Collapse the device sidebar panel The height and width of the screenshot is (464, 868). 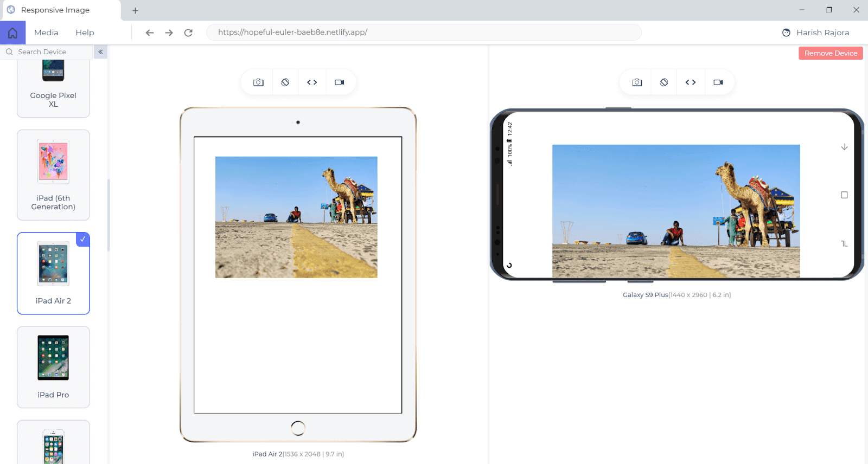click(100, 52)
